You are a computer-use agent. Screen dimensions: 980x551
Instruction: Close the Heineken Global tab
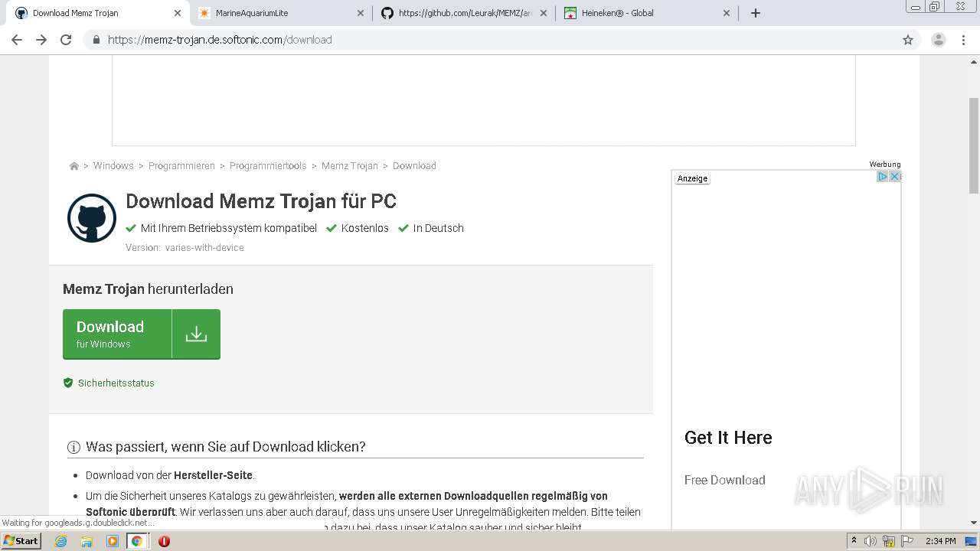[727, 13]
